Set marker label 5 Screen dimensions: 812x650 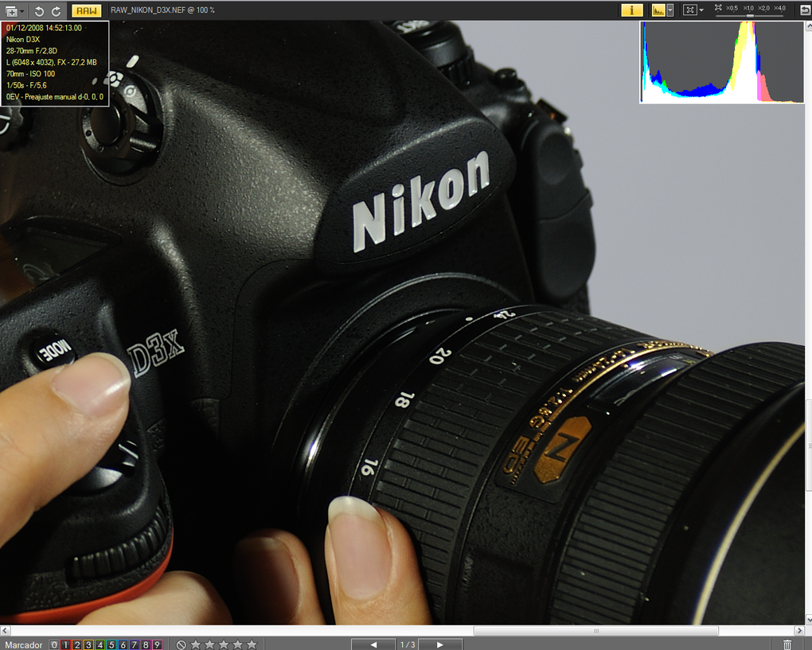pyautogui.click(x=111, y=644)
